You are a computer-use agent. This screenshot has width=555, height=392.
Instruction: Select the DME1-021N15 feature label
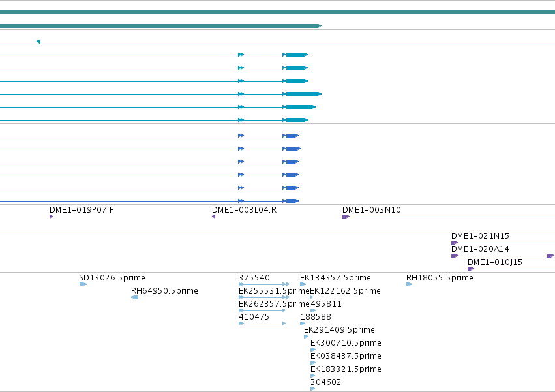click(480, 236)
